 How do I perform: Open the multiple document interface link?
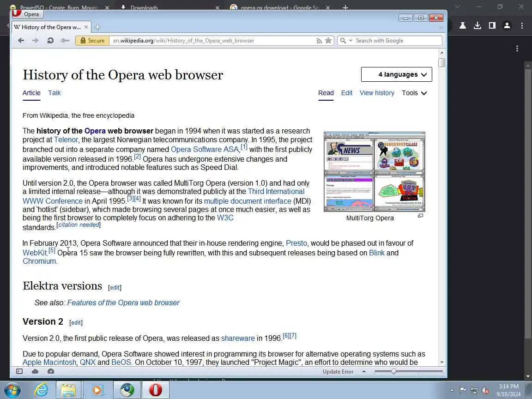point(248,201)
